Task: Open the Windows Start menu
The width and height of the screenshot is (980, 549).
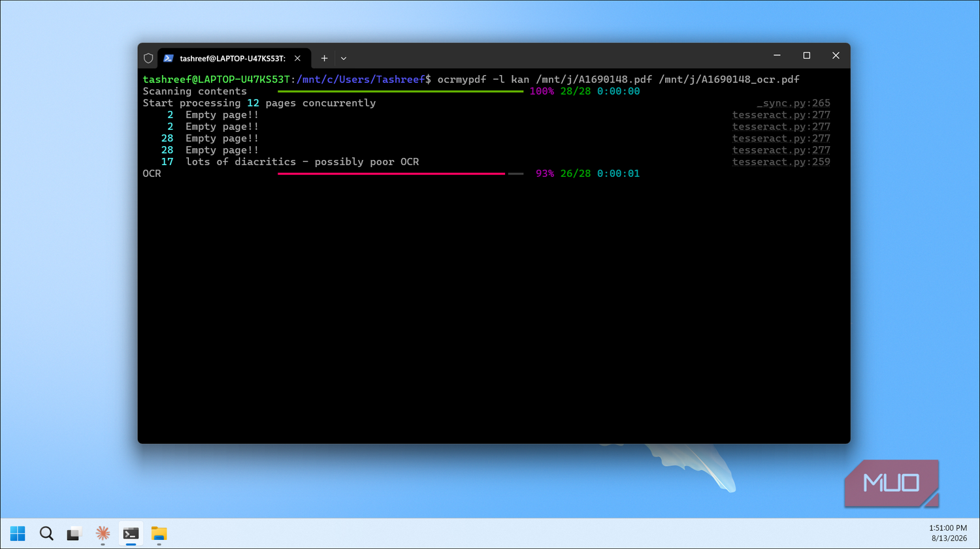Action: click(18, 534)
